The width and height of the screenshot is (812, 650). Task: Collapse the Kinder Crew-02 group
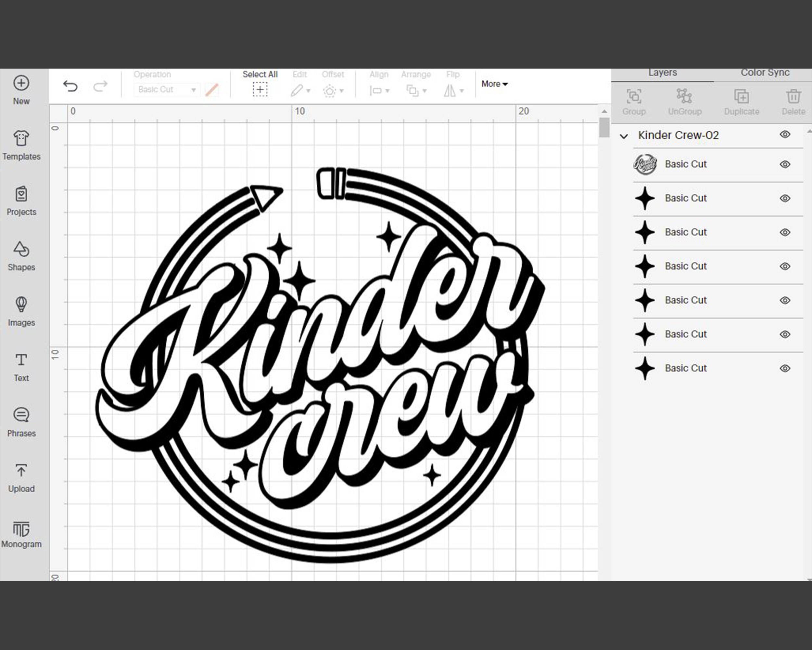tap(624, 136)
